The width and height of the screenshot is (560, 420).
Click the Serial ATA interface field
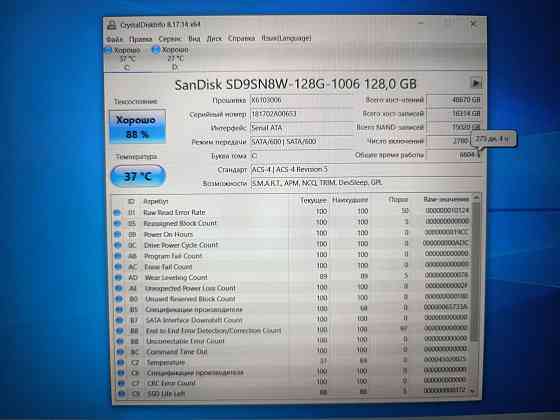pyautogui.click(x=301, y=128)
